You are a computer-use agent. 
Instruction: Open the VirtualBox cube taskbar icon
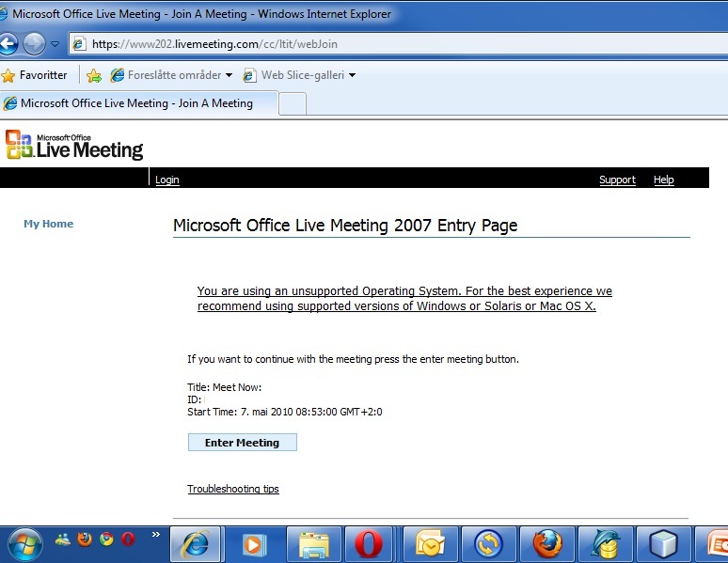tap(663, 544)
